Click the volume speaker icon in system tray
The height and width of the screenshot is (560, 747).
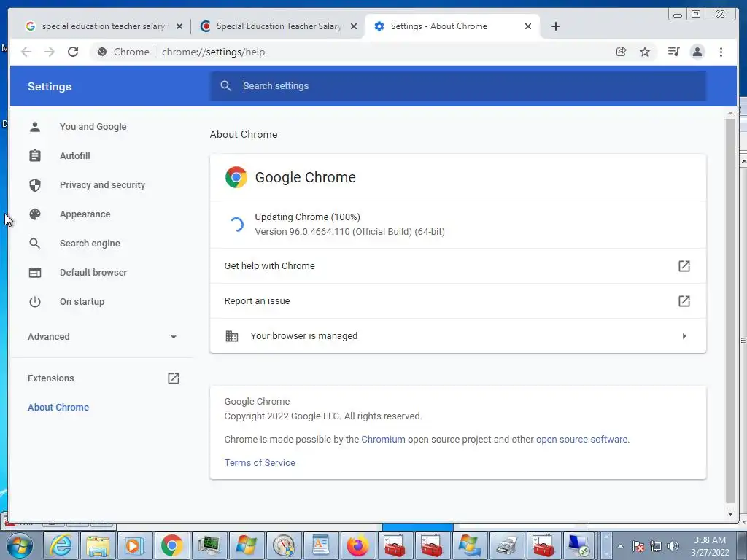[x=673, y=546]
